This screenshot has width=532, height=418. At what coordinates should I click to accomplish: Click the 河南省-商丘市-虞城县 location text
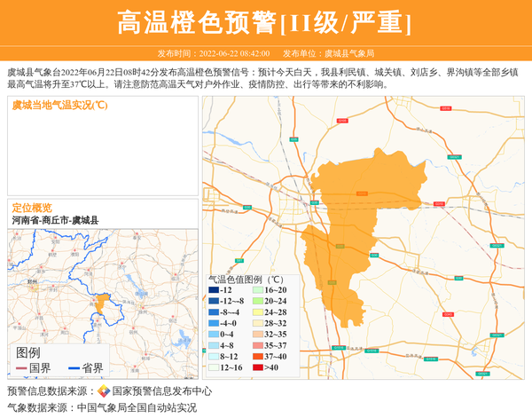click(x=55, y=220)
